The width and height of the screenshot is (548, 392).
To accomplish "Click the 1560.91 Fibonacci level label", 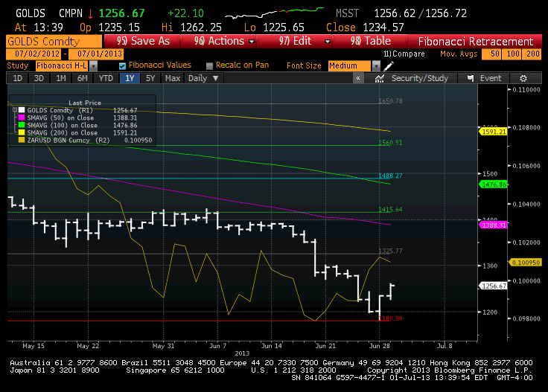I will [390, 142].
